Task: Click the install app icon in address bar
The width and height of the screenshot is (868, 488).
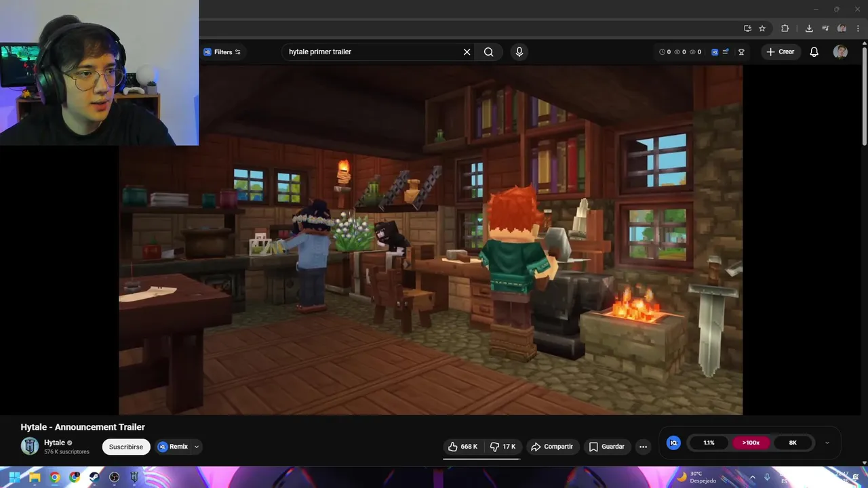Action: pos(747,28)
